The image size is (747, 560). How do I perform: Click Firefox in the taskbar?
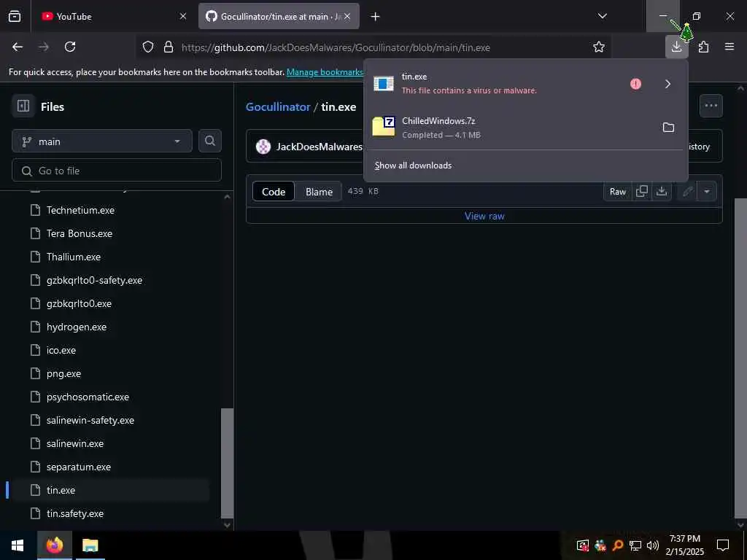point(54,545)
